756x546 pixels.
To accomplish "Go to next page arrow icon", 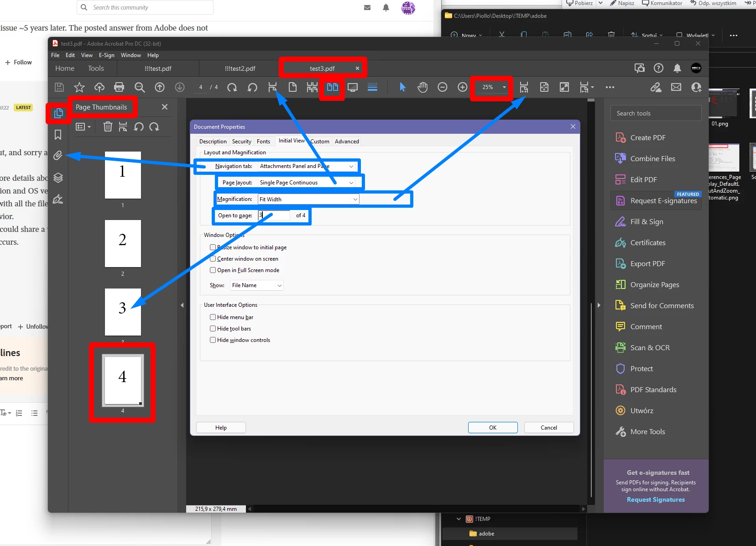I will [180, 87].
